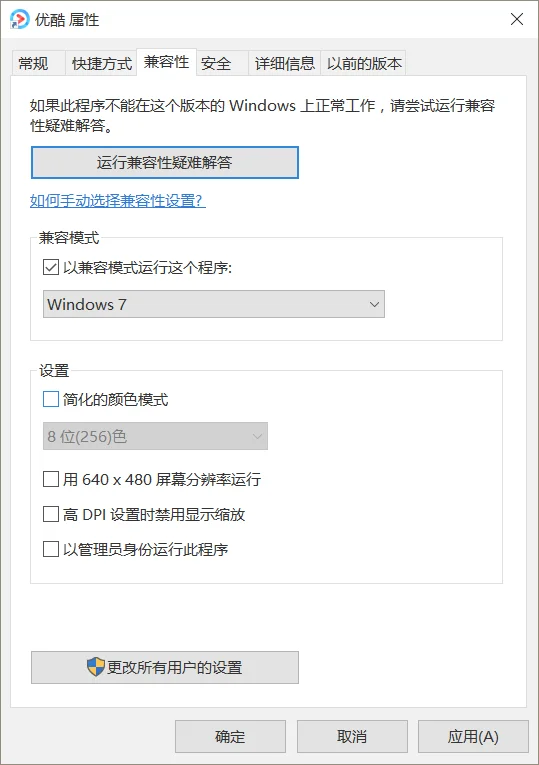Viewport: 539px width, 765px height.
Task: Toggle 高 DPI 设置时禁用显示缩放 checkbox
Action: tap(51, 514)
